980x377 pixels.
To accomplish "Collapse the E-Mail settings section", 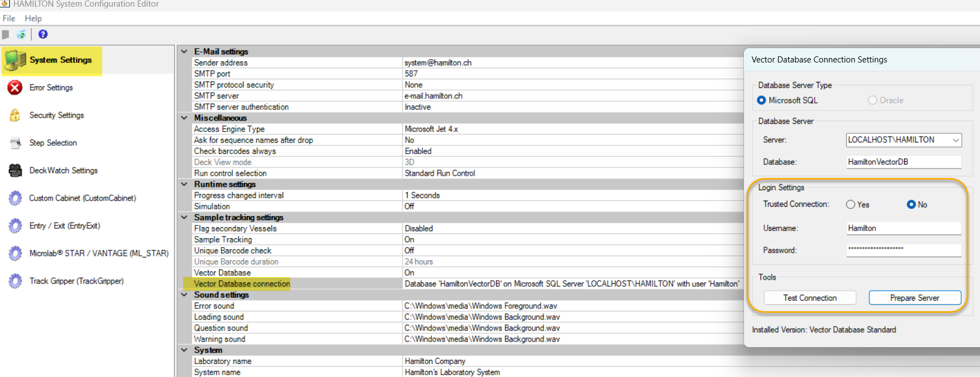I will (184, 51).
